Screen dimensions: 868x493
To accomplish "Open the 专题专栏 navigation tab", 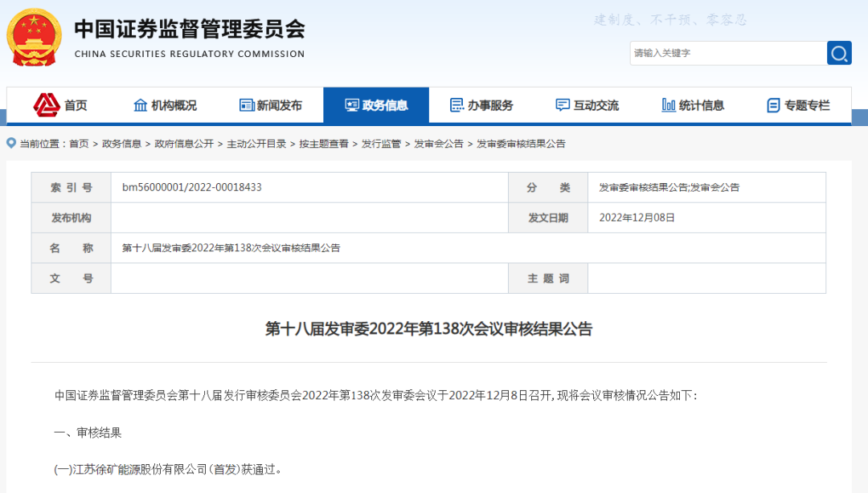I will pyautogui.click(x=798, y=105).
